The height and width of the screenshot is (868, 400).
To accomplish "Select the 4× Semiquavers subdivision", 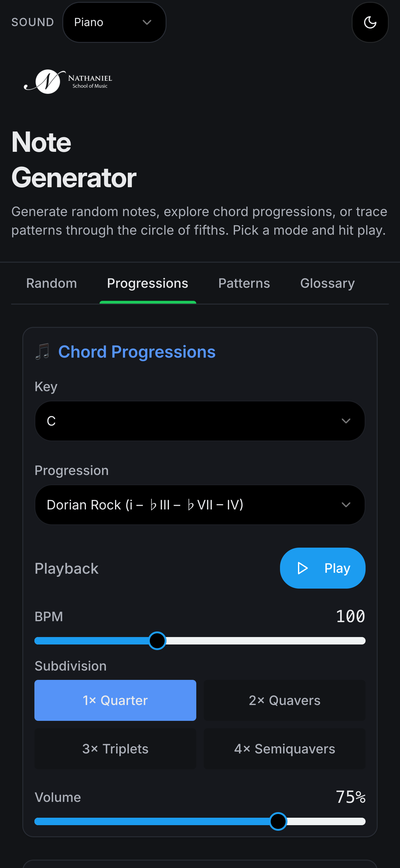I will [284, 749].
